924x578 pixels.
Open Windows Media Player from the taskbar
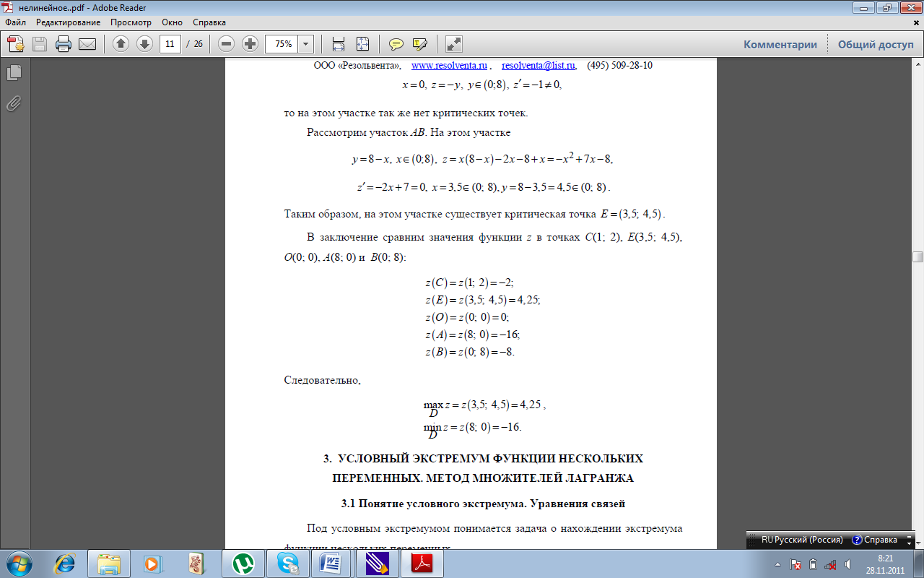(x=152, y=562)
